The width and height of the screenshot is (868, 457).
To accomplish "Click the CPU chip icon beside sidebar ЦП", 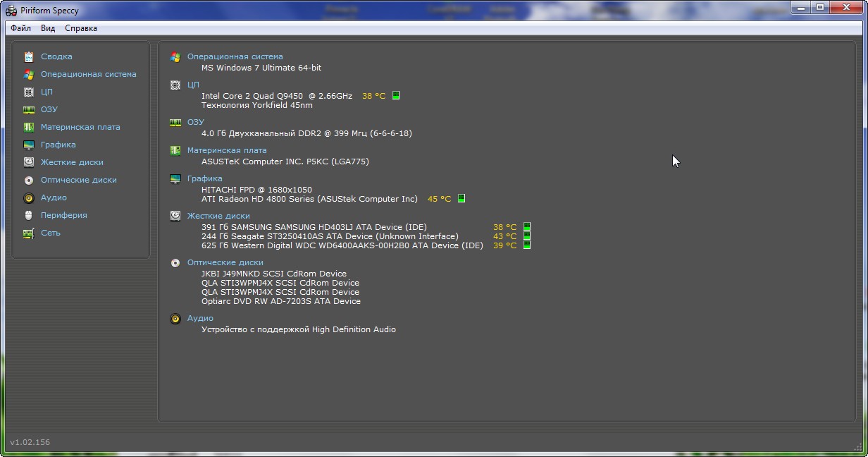I will (x=29, y=92).
